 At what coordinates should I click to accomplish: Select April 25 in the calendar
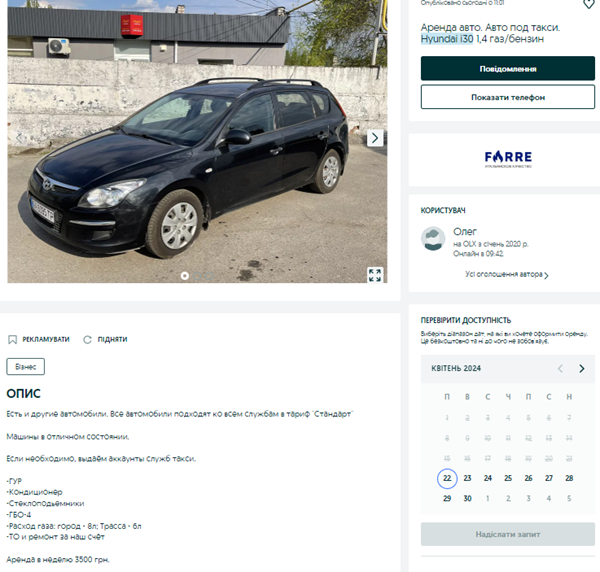pos(508,478)
